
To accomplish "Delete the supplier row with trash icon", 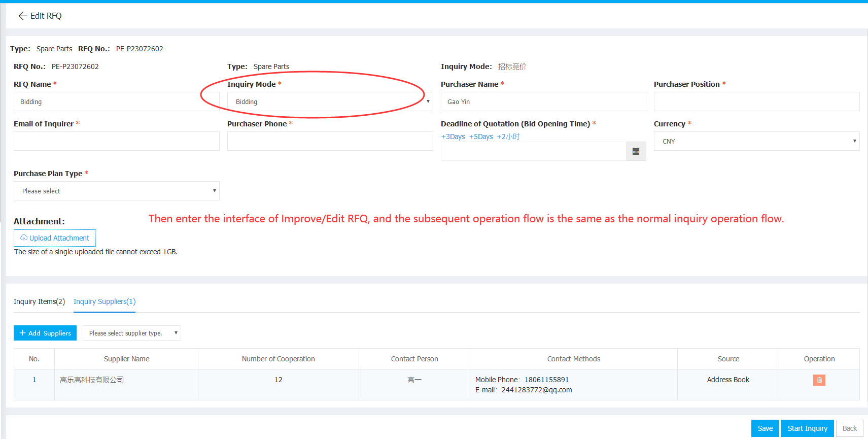I will tap(819, 380).
